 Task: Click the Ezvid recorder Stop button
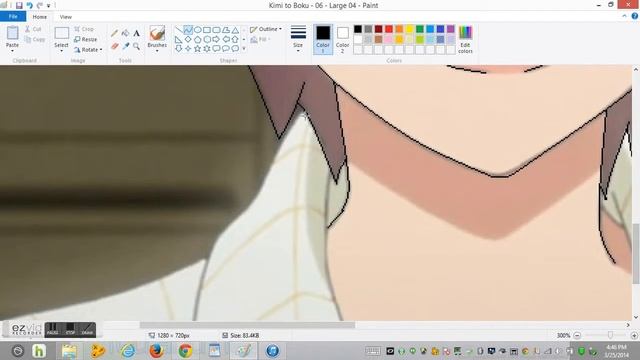coord(70,329)
